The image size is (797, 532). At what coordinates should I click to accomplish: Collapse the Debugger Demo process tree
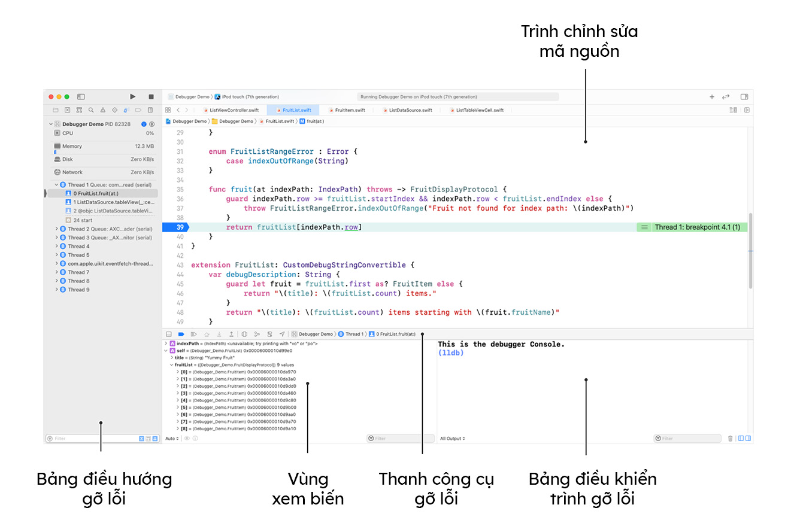pyautogui.click(x=50, y=124)
